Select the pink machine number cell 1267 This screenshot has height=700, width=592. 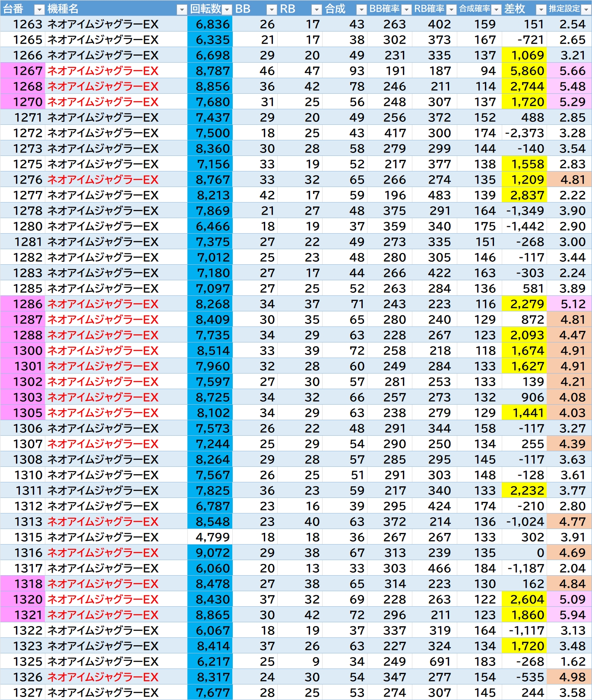pos(22,71)
